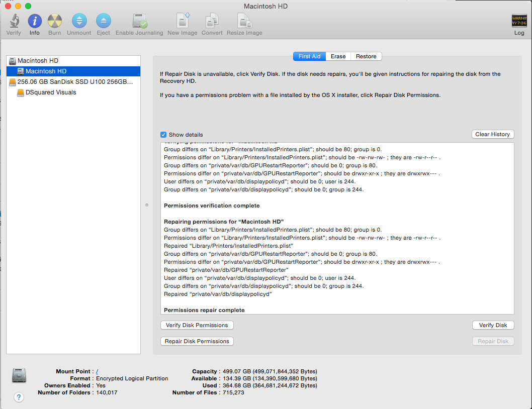This screenshot has height=409, width=532.
Task: Click the 'Repaired "private/var/db/GPURestartReporter"' log line
Action: pyautogui.click(x=226, y=270)
